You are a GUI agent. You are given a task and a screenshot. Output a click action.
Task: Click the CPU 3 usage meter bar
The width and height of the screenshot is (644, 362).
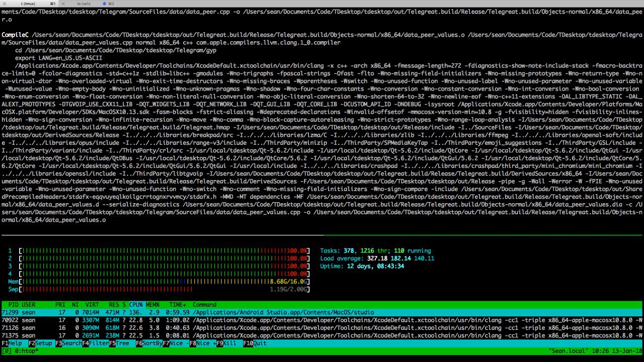click(x=164, y=266)
